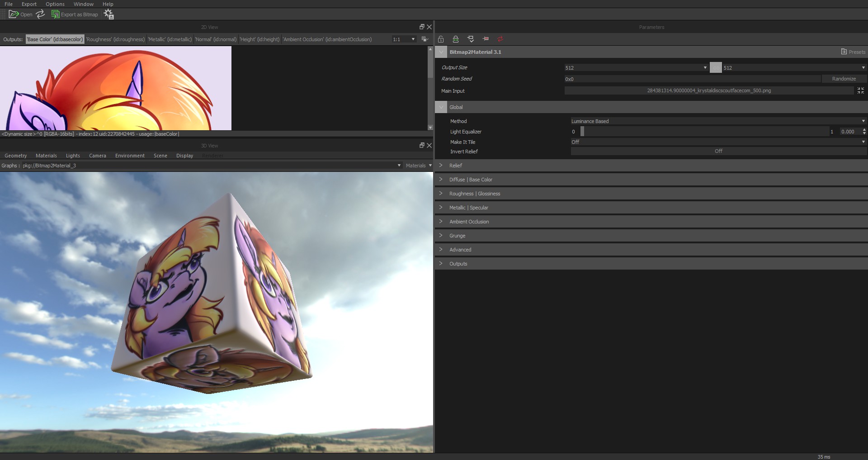The height and width of the screenshot is (460, 868).
Task: Open the 3D View Materials menu
Action: (x=46, y=156)
